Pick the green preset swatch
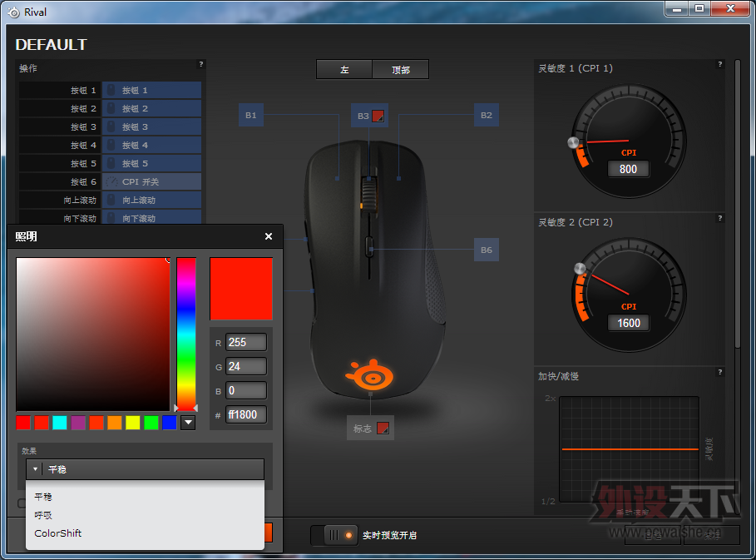 (151, 423)
